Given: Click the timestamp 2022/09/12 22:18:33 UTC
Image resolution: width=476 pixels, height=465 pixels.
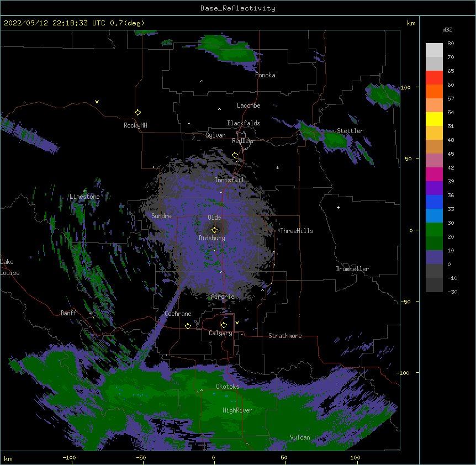Looking at the screenshot, I should 54,23.
